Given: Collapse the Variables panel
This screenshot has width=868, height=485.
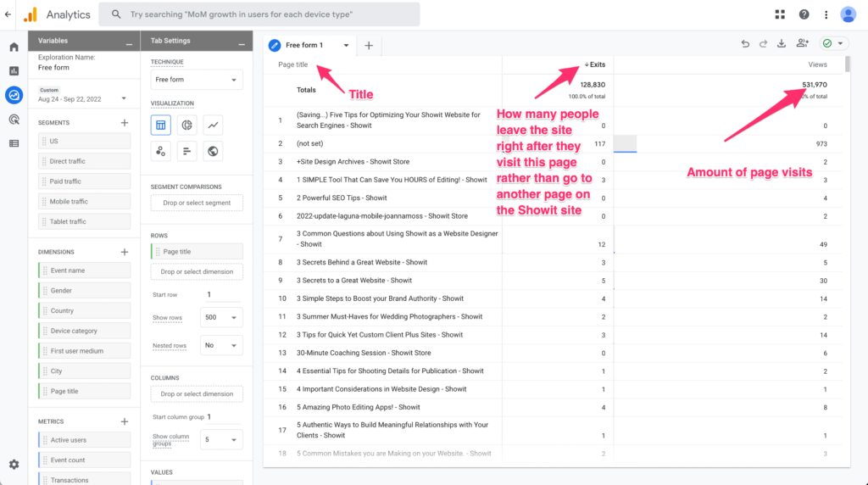Looking at the screenshot, I should (129, 42).
